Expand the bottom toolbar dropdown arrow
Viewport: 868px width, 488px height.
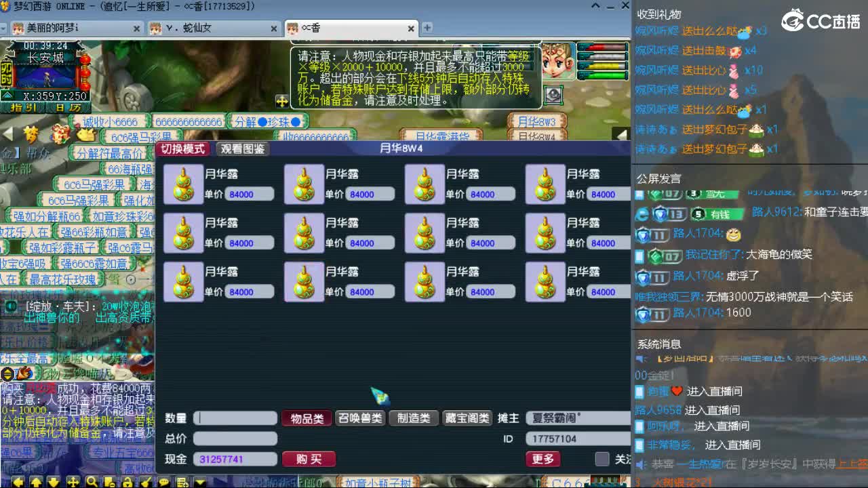(200, 483)
